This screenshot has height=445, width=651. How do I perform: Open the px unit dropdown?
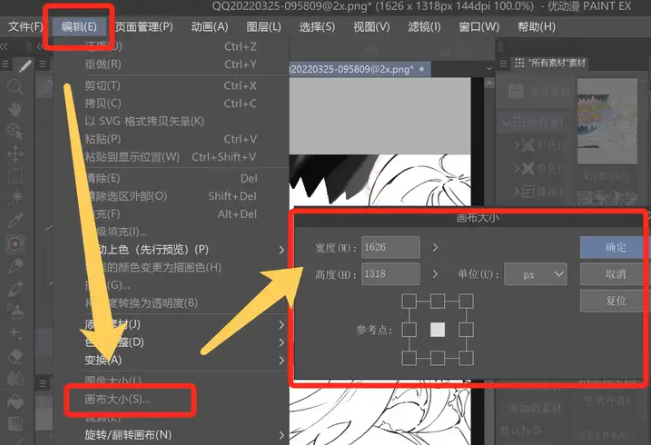(x=536, y=274)
